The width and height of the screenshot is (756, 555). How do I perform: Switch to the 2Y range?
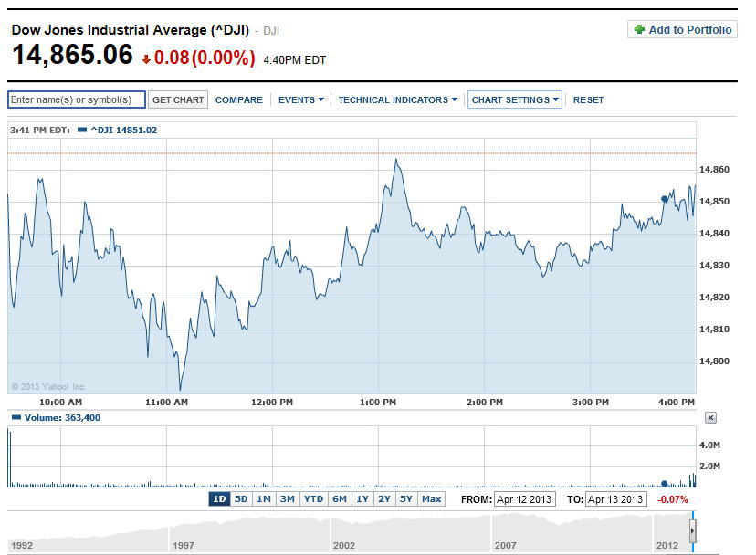click(x=384, y=499)
